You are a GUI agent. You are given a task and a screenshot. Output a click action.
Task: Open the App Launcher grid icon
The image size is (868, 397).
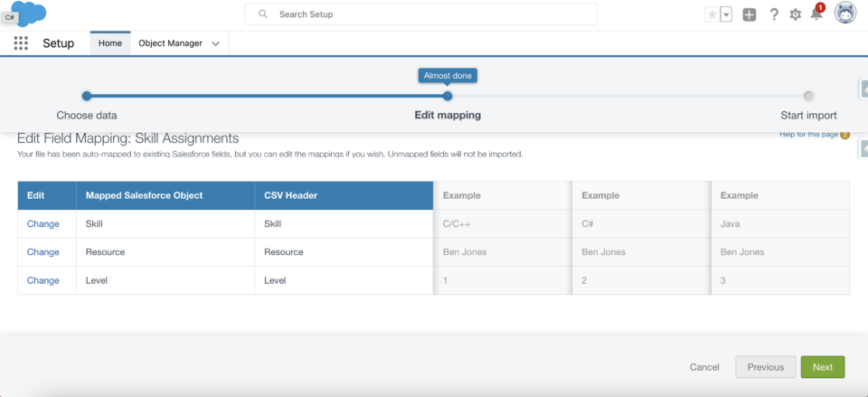(x=21, y=43)
